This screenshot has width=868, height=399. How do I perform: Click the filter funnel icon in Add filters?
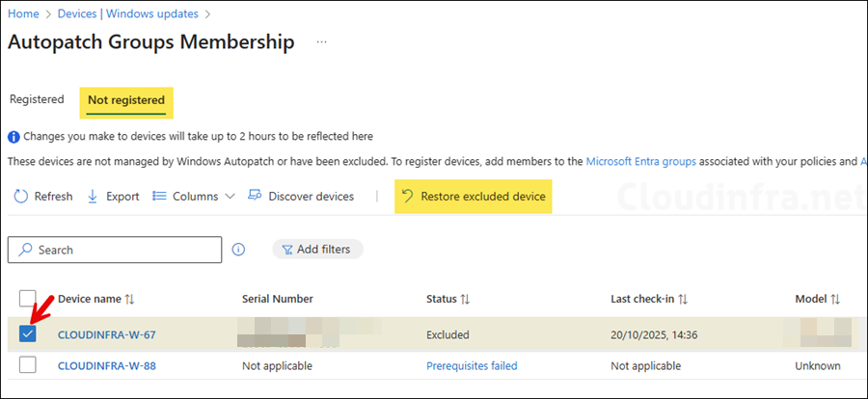click(x=287, y=251)
